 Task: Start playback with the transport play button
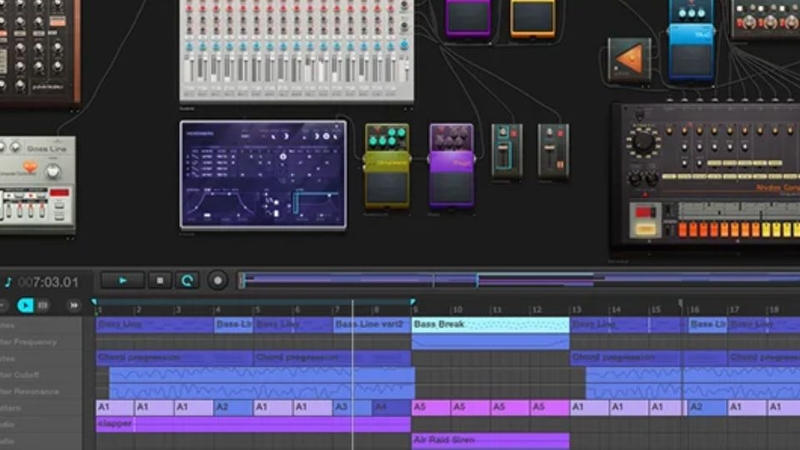[122, 281]
